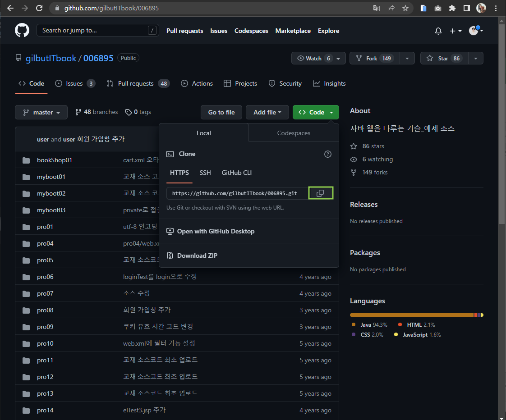The height and width of the screenshot is (420, 506).
Task: Open the browser extensions puzzle icon
Action: (452, 9)
